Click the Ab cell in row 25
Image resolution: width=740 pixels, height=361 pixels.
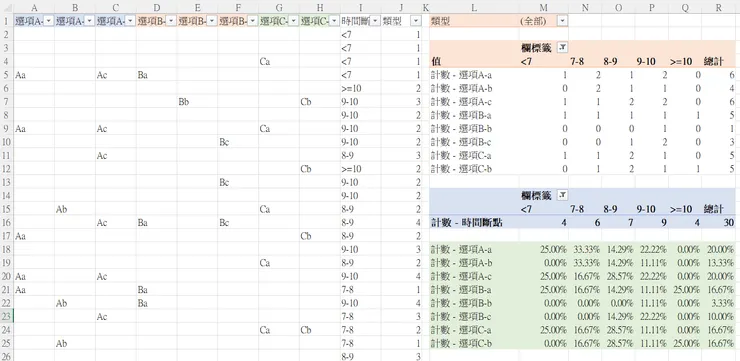(x=75, y=344)
